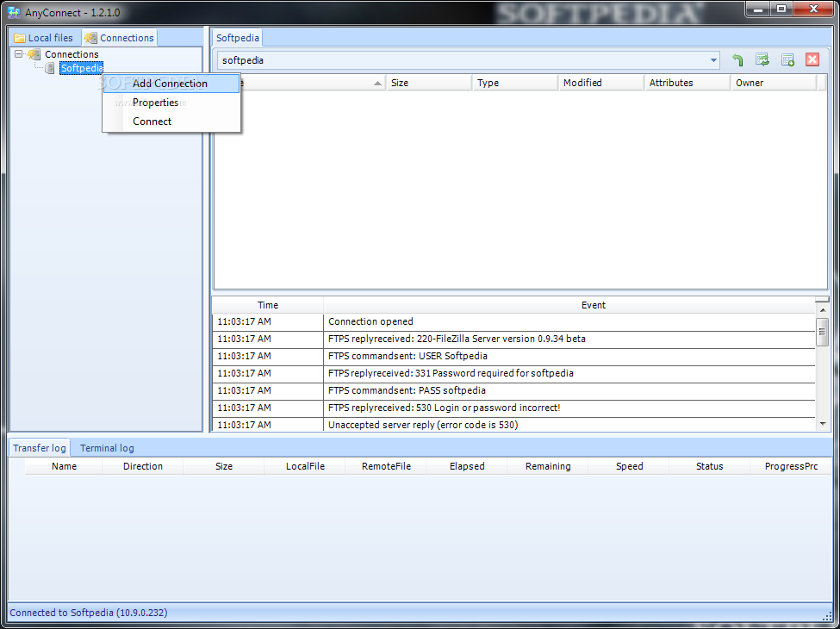Click the RemoteFile column header
The image size is (840, 629).
point(386,466)
